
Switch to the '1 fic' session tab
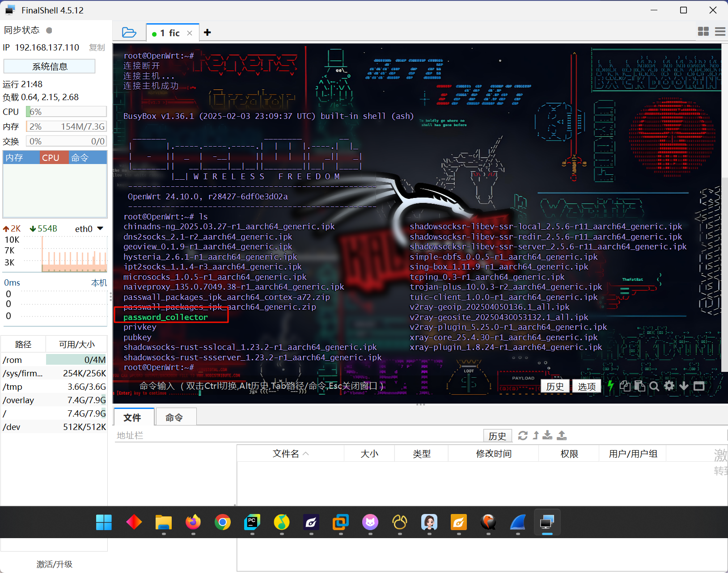click(169, 33)
